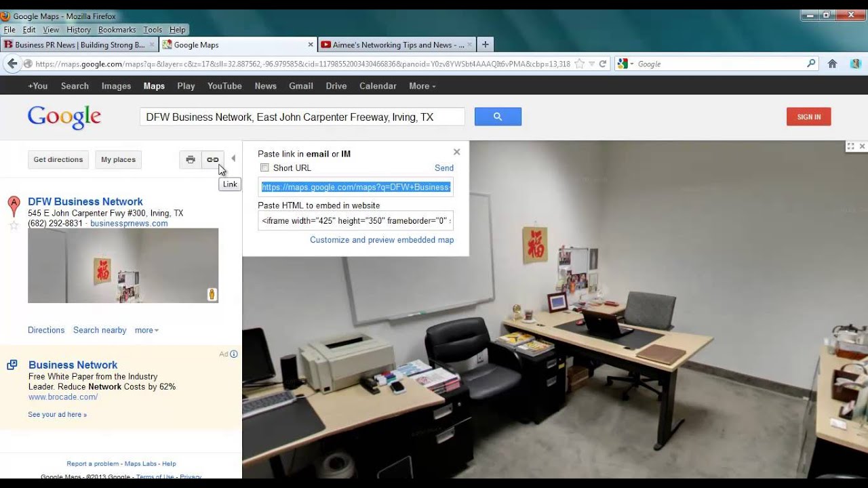
Task: Click the Street View pegman icon on thumbnail
Action: tap(212, 294)
